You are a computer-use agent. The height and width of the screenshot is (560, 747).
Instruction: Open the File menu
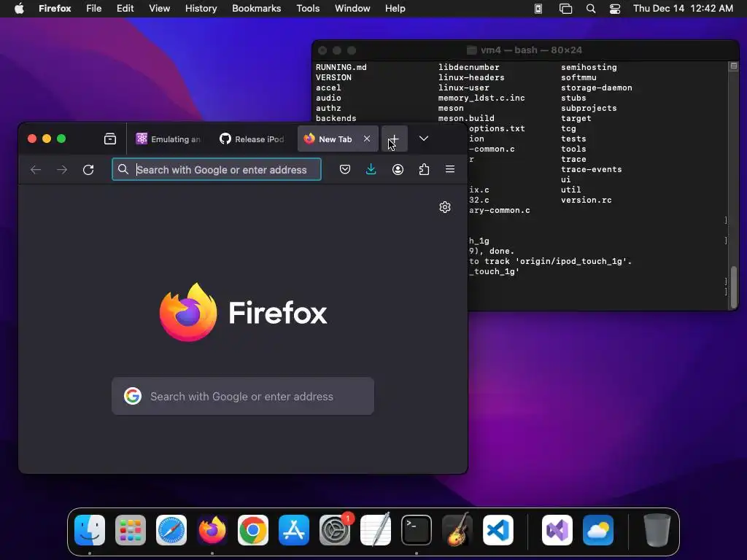94,9
